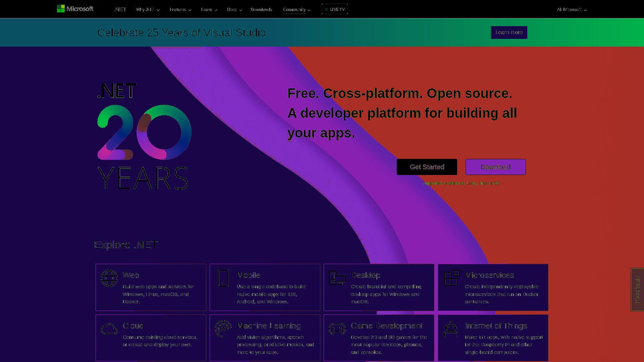Expand the All Microsoft menu
The width and height of the screenshot is (644, 362).
pos(572,9)
